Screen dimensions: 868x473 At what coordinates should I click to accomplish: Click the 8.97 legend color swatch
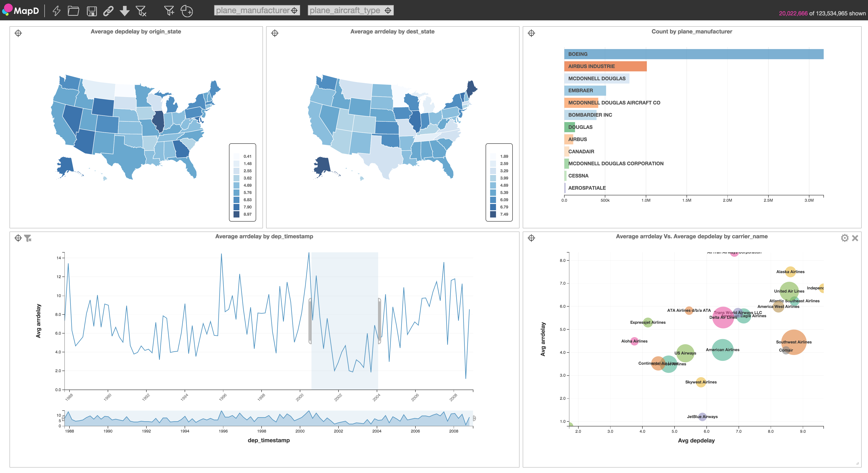pos(236,214)
